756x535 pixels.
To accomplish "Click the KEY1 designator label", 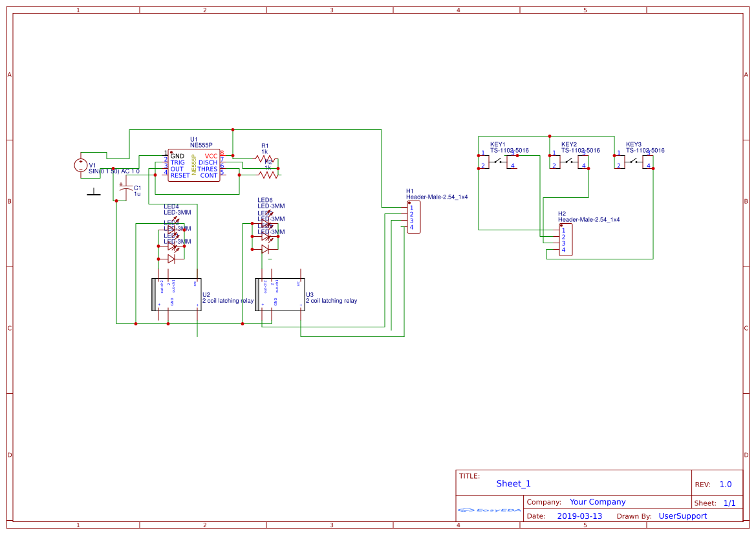I will tap(497, 144).
